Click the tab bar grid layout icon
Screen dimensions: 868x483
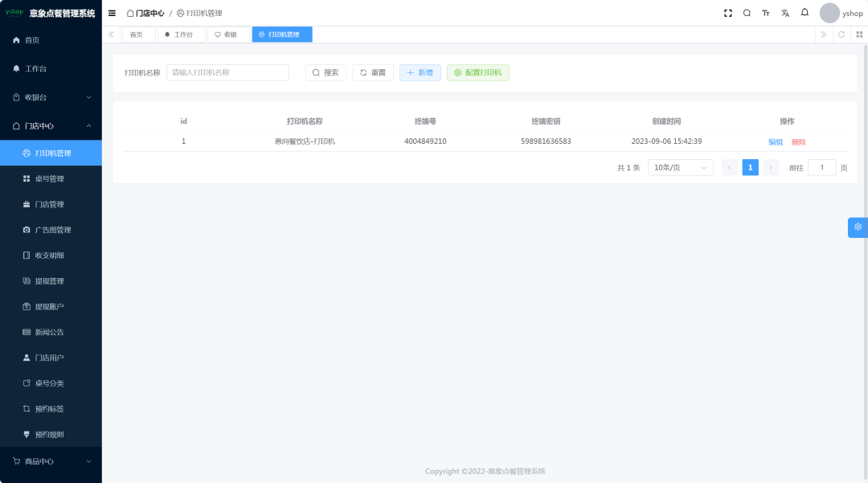(858, 35)
